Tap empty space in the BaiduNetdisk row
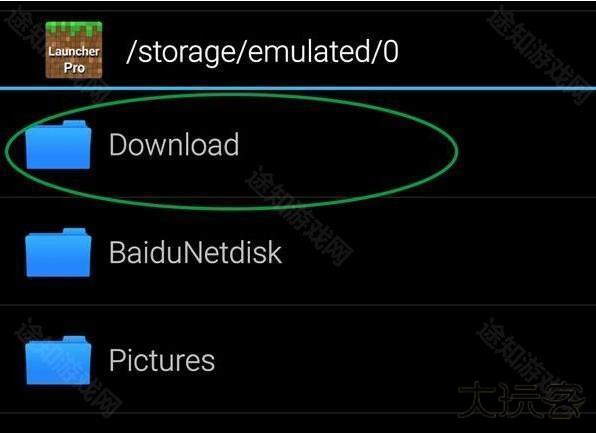Screen dimensions: 596x433 437,252
